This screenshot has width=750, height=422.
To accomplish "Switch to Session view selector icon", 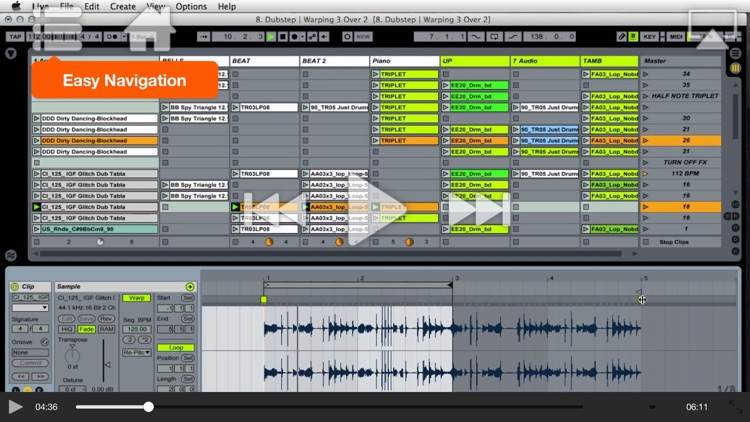I will click(x=735, y=68).
